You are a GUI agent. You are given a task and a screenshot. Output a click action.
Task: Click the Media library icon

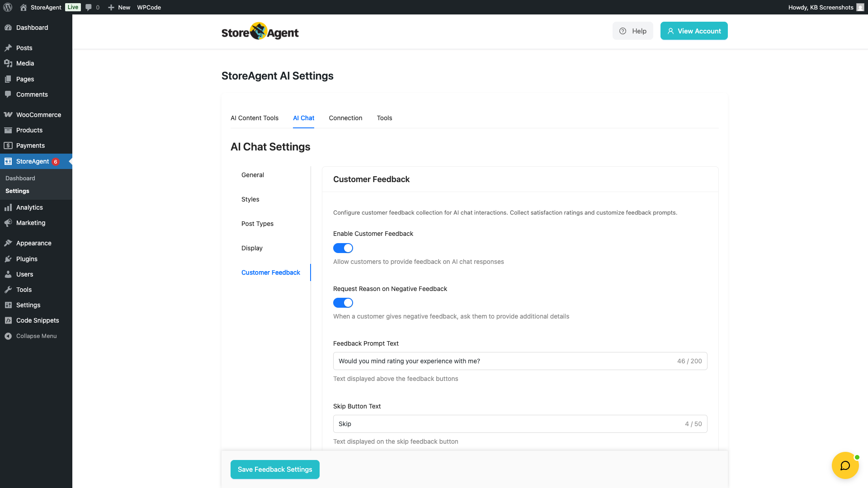[x=8, y=63]
